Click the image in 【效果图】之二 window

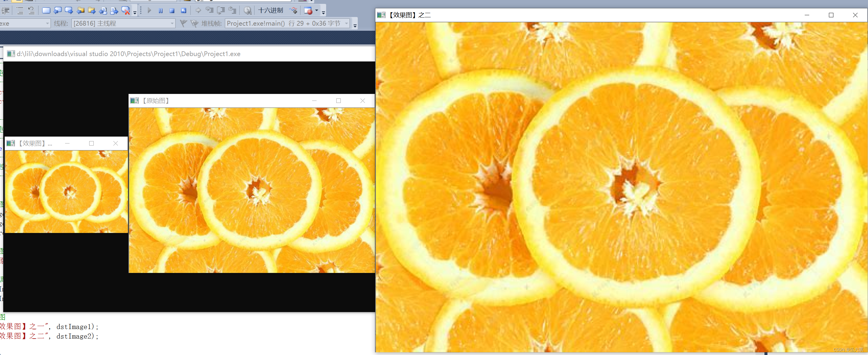[x=621, y=187]
